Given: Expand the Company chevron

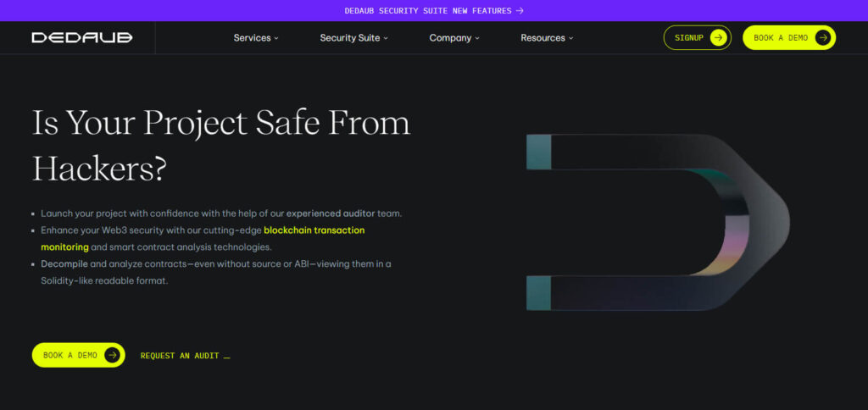Looking at the screenshot, I should pos(477,38).
